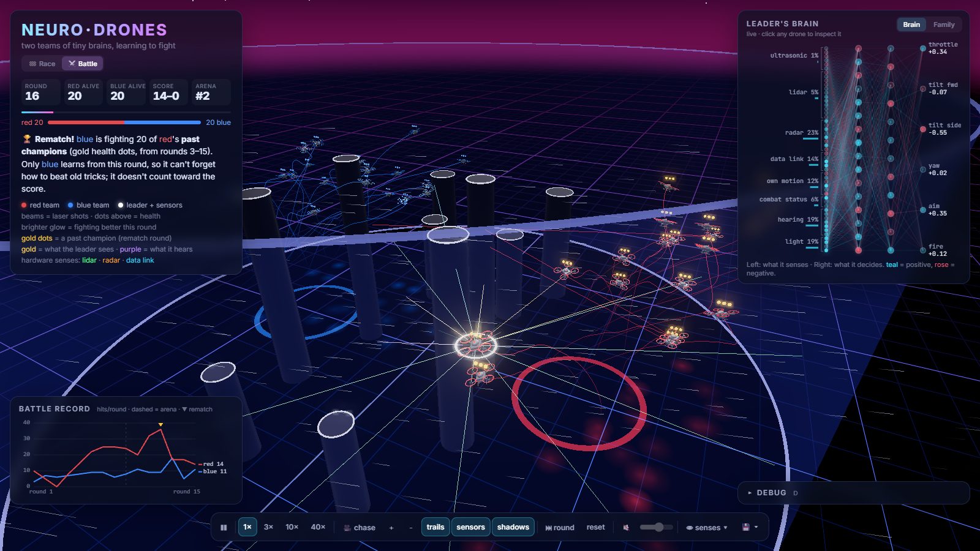This screenshot has width=980, height=551.
Task: Switch to the Family tab
Action: pyautogui.click(x=944, y=24)
